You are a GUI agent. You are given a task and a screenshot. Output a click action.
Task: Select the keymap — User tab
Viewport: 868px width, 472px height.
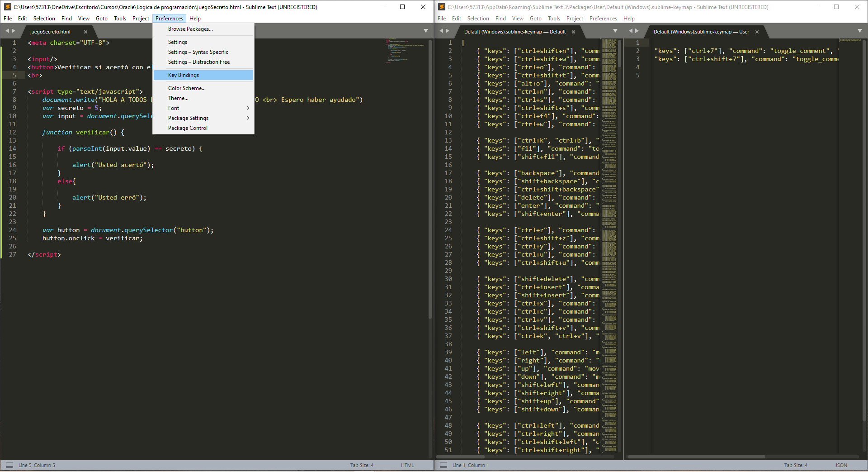click(x=701, y=32)
